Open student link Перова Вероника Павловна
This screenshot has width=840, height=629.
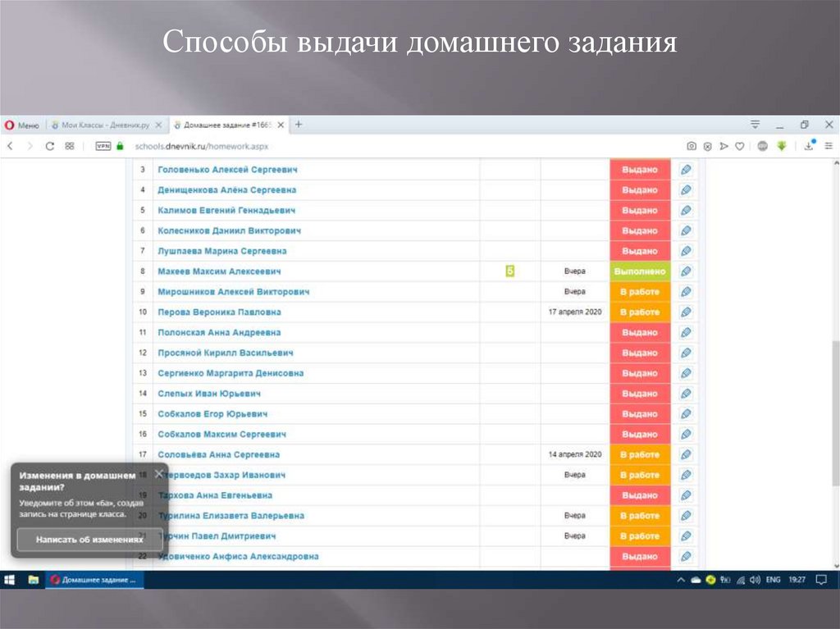pos(219,312)
